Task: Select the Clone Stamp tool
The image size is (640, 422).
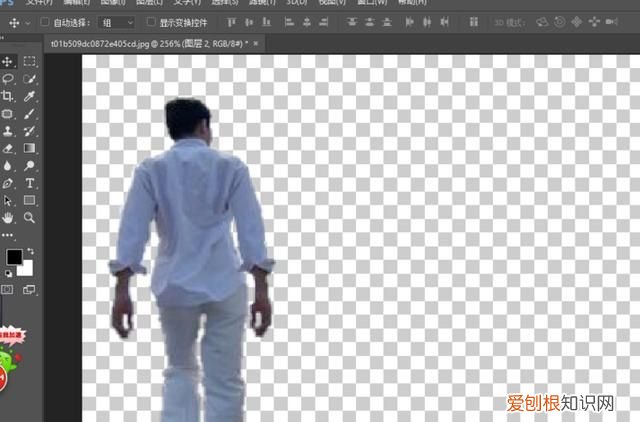Action: (x=8, y=131)
